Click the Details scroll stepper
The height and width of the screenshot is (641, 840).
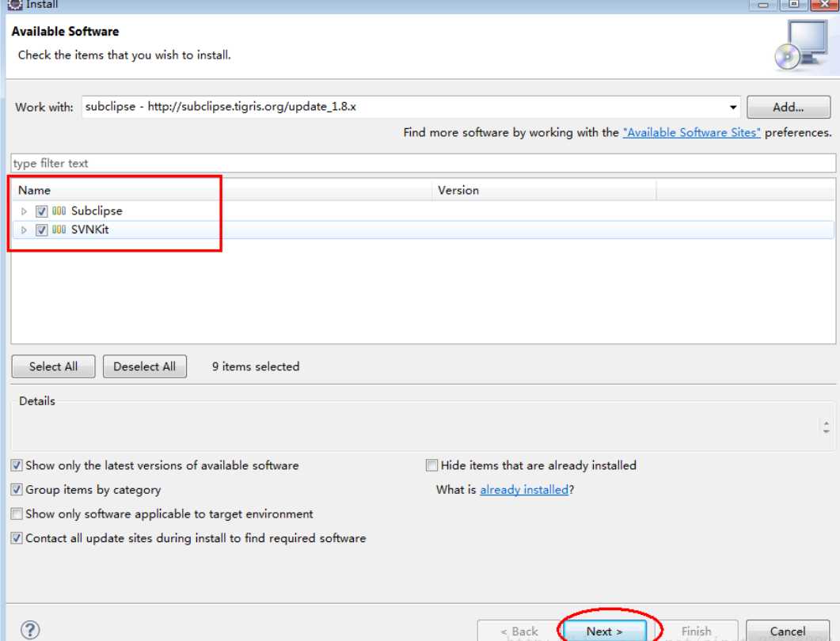click(x=826, y=427)
